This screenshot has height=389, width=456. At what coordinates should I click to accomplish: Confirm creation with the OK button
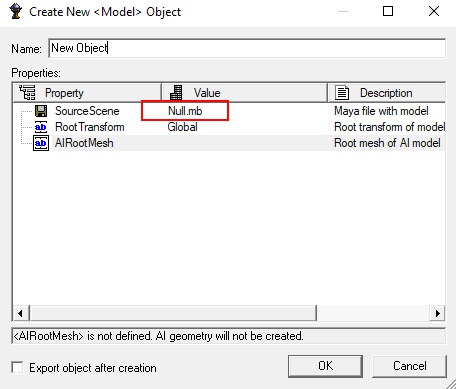coord(325,366)
